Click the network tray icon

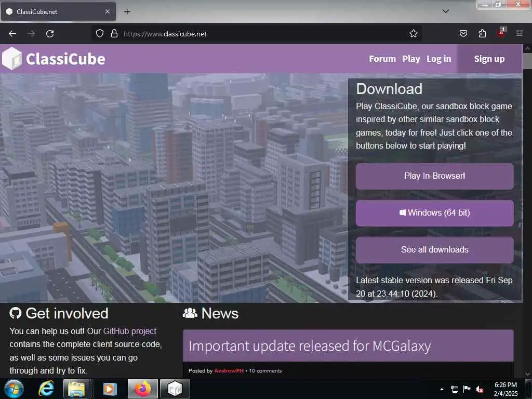(455, 389)
